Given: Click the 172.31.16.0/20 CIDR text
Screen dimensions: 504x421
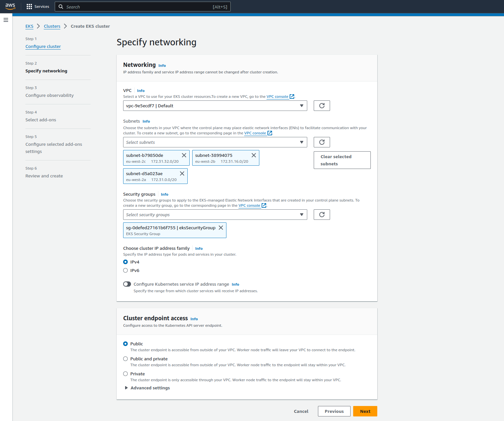Looking at the screenshot, I should [x=235, y=161].
